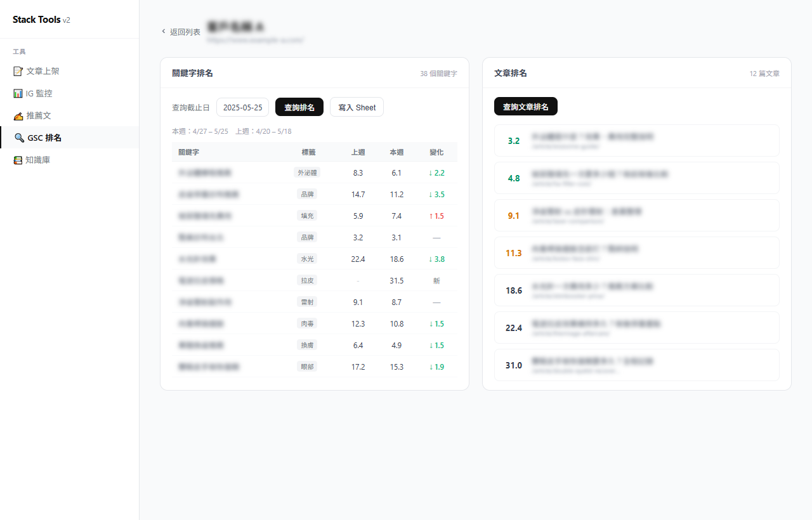Open the article card ranked 3.2
This screenshot has height=520, width=812.
click(x=637, y=140)
